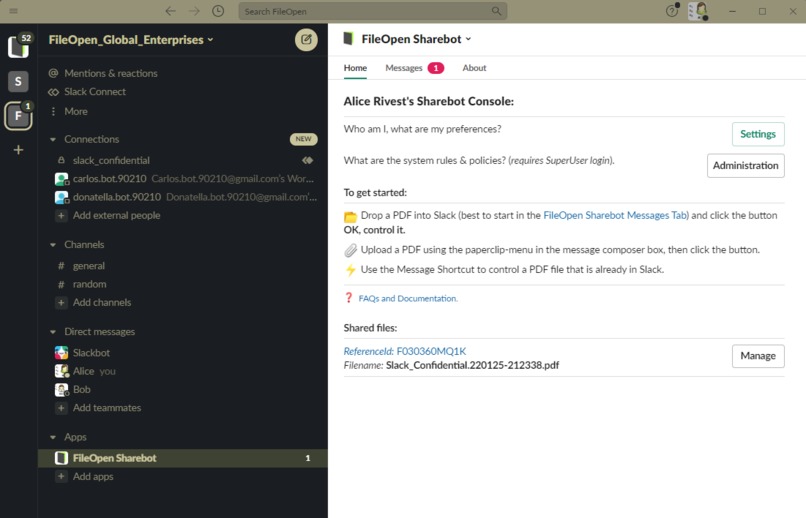Open the random channel
806x518 pixels.
click(x=89, y=284)
